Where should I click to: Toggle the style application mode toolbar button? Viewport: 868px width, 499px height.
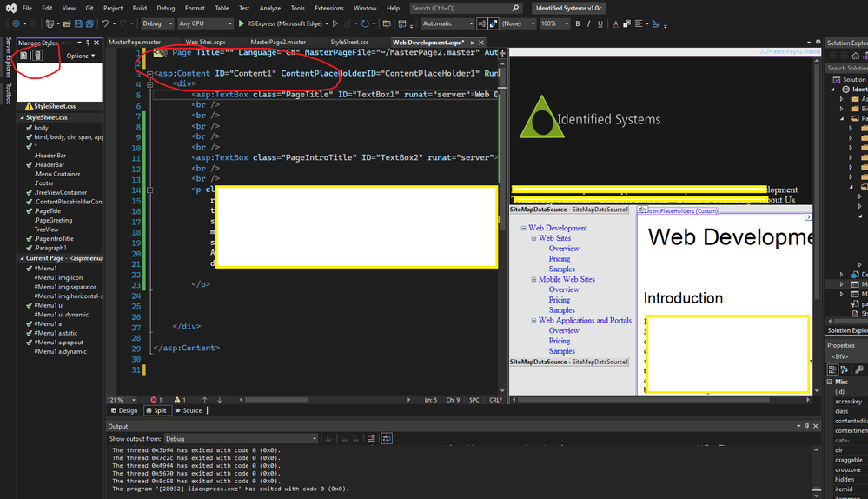pos(481,23)
